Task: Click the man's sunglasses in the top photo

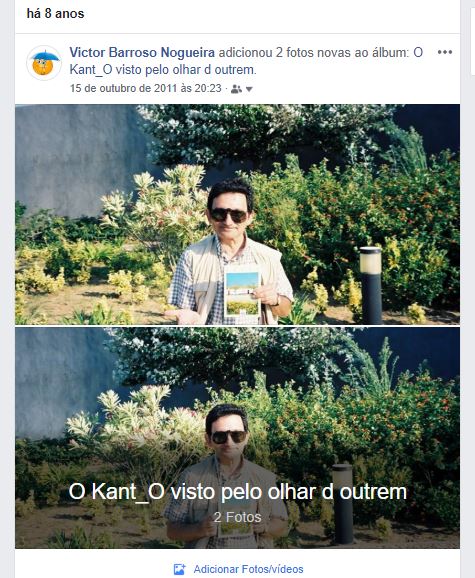Action: 228,215
